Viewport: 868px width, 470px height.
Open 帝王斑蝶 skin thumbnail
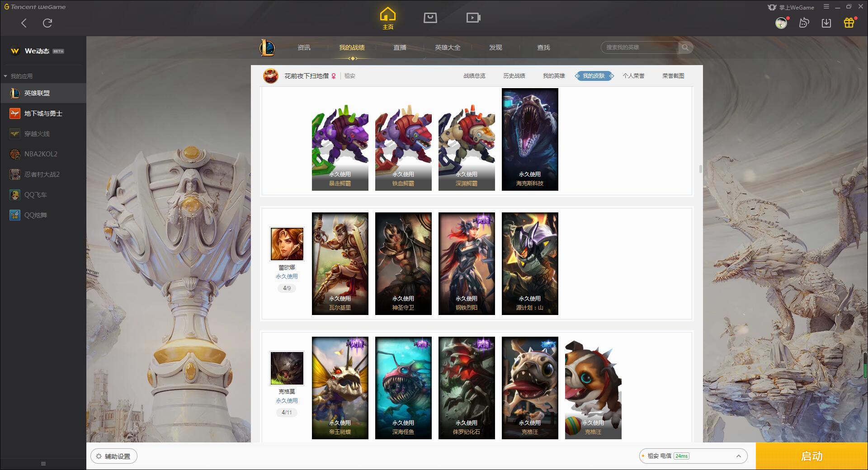[x=340, y=388]
